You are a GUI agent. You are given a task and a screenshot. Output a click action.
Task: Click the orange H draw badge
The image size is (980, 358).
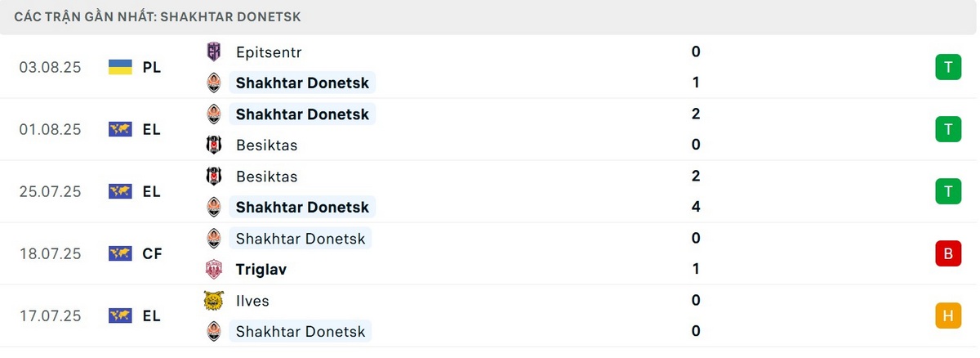947,315
